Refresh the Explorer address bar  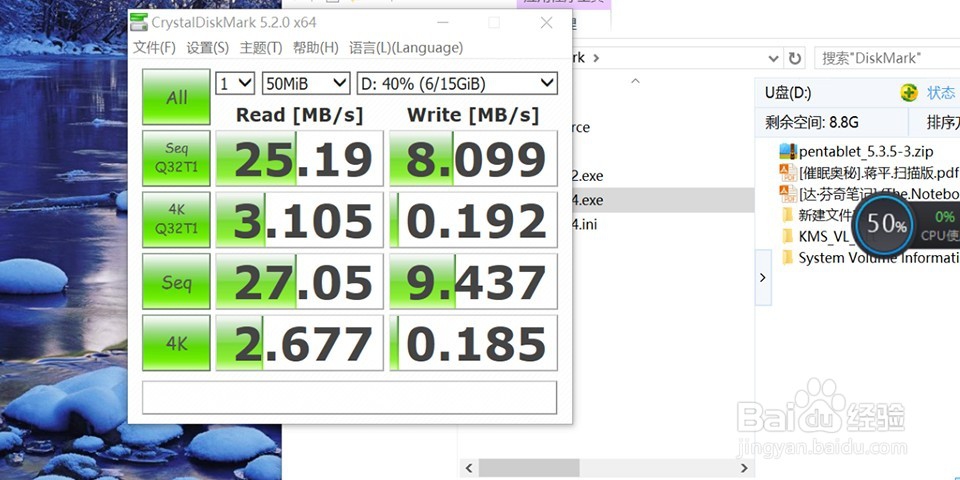[795, 58]
